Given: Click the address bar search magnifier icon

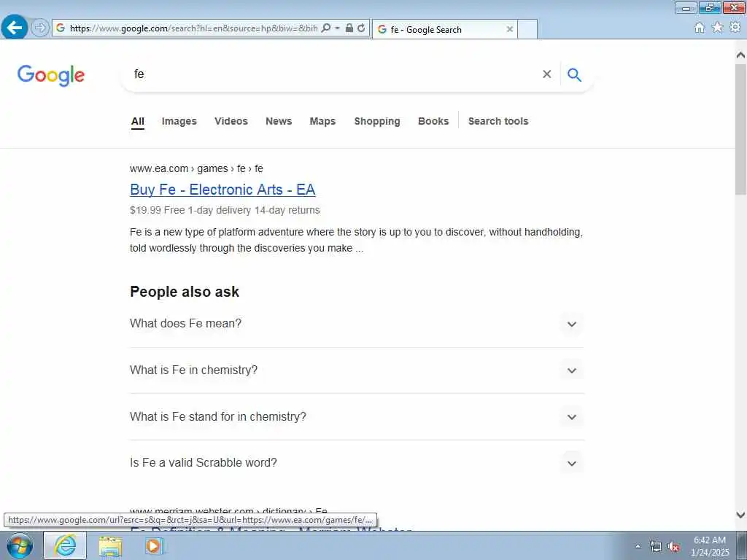Looking at the screenshot, I should 326,28.
